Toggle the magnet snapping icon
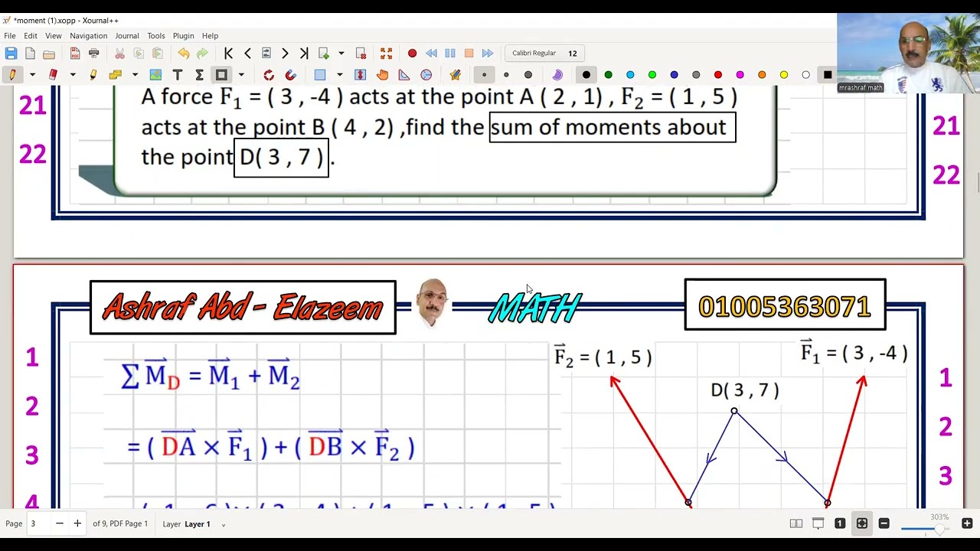This screenshot has width=980, height=551. (x=290, y=75)
